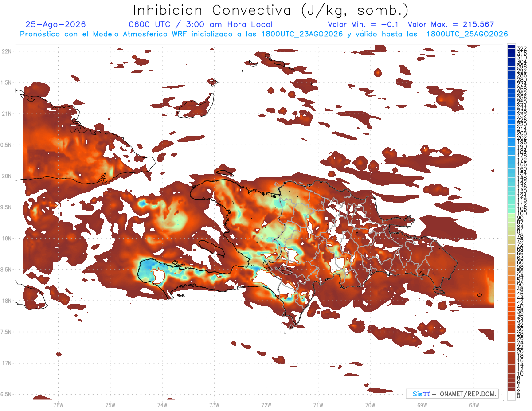Click the 'Valor Max. = 215.567' readout
Image resolution: width=532 pixels, height=411 pixels.
click(450, 25)
